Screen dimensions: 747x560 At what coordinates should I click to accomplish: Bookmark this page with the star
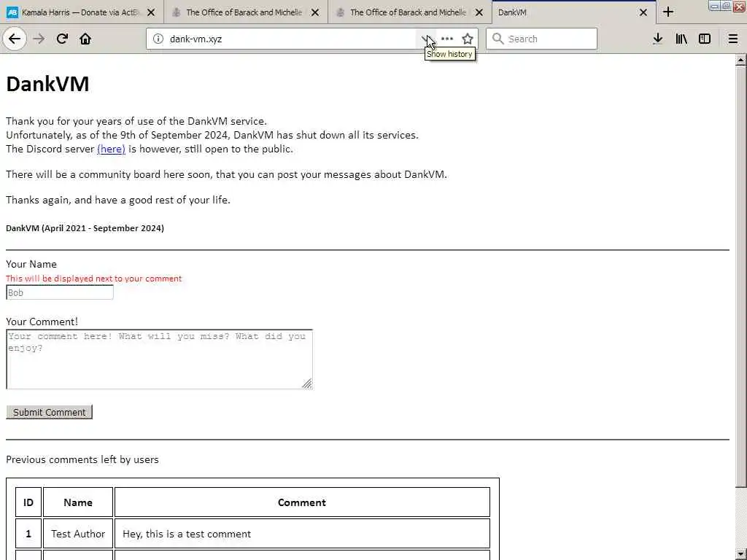pyautogui.click(x=468, y=39)
